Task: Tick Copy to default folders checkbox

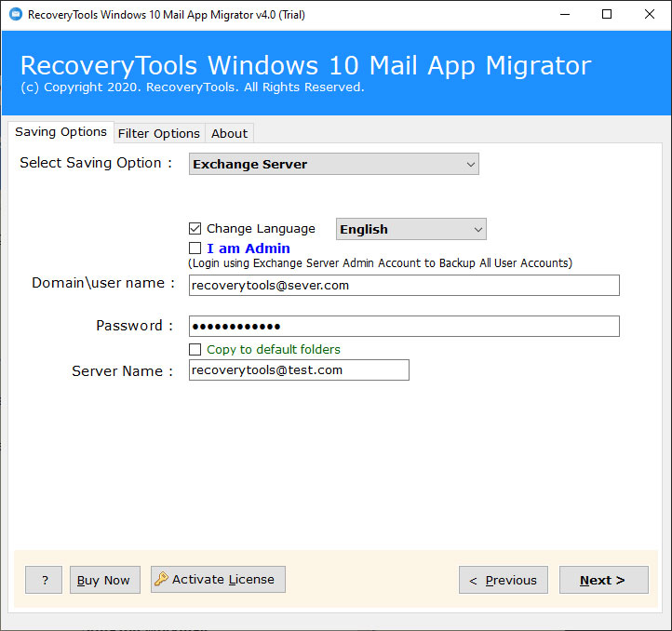Action: [195, 349]
